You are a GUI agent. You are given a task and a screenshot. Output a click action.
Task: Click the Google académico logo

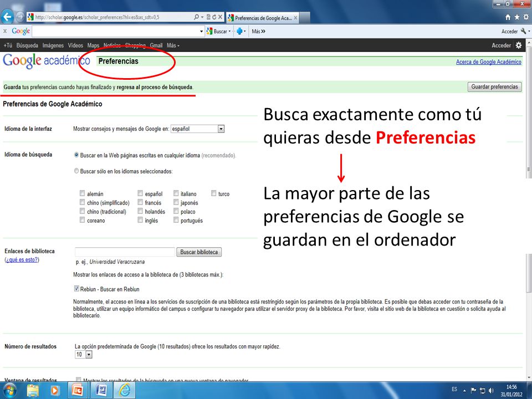(x=46, y=61)
